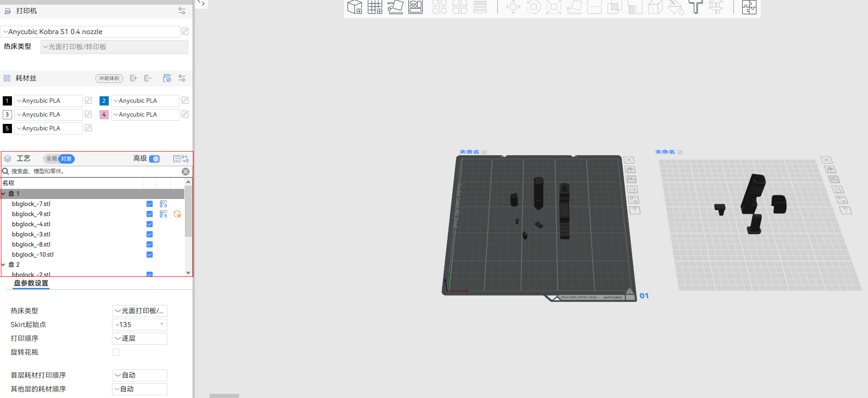
Task: Click the add cube primitive toolbar icon
Action: (x=355, y=7)
